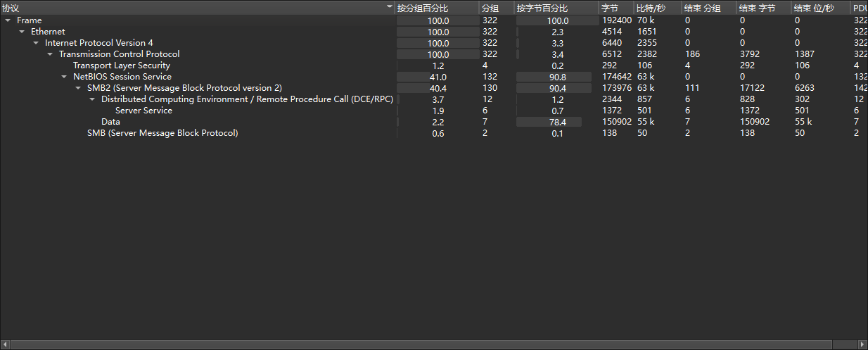Select SMB (Server Message Block Protocol) row
This screenshot has width=868, height=350.
tap(162, 133)
